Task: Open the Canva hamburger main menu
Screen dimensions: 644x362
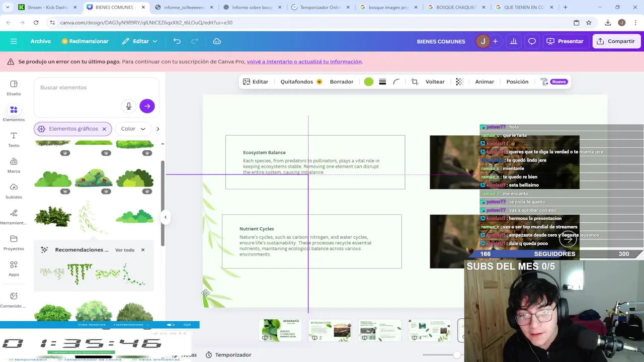Action: pyautogui.click(x=14, y=41)
